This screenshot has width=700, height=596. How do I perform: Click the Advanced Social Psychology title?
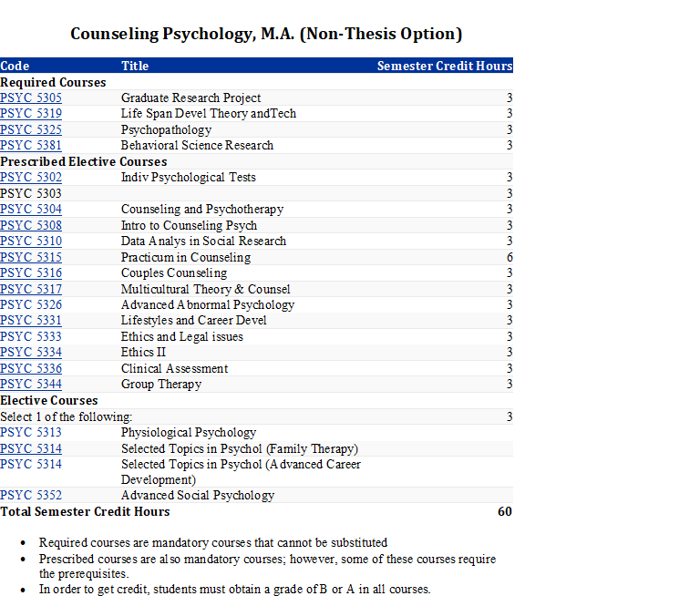pyautogui.click(x=198, y=495)
